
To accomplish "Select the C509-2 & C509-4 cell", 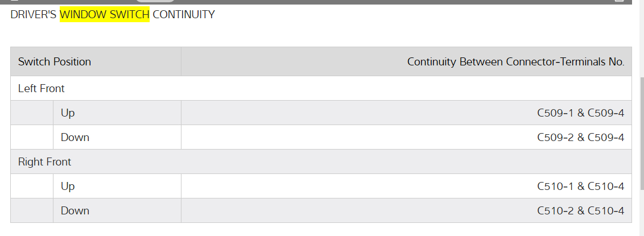I will point(580,138).
